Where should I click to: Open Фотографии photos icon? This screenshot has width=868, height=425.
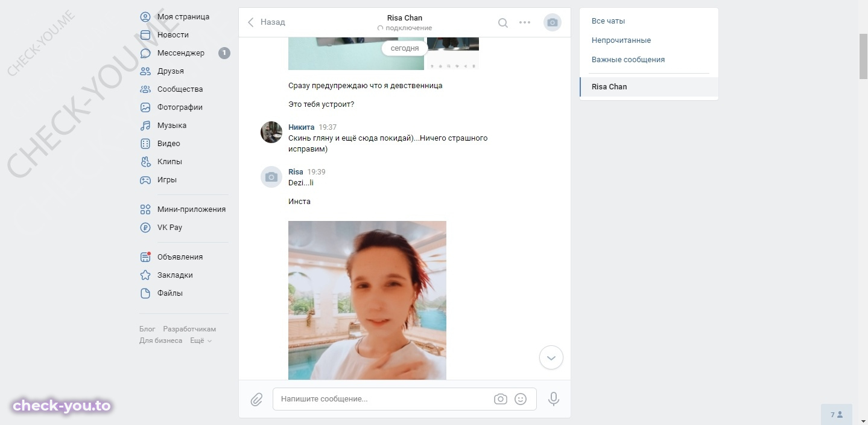coord(145,107)
